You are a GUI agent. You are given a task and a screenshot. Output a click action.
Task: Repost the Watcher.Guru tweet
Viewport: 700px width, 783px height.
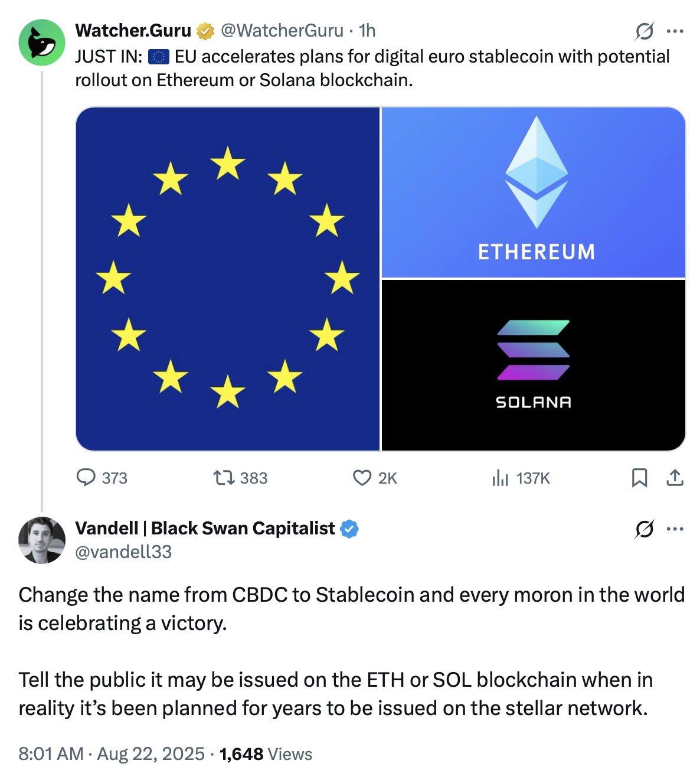[x=224, y=477]
